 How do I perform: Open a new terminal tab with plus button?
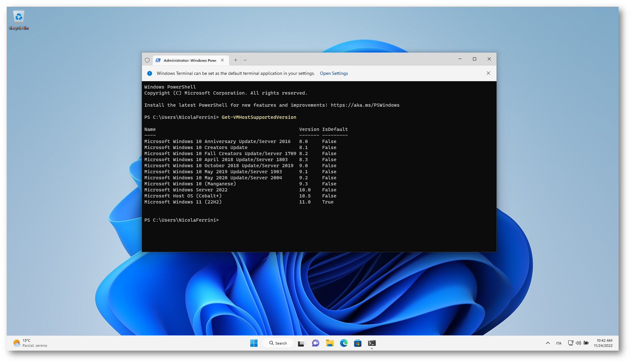[x=236, y=60]
